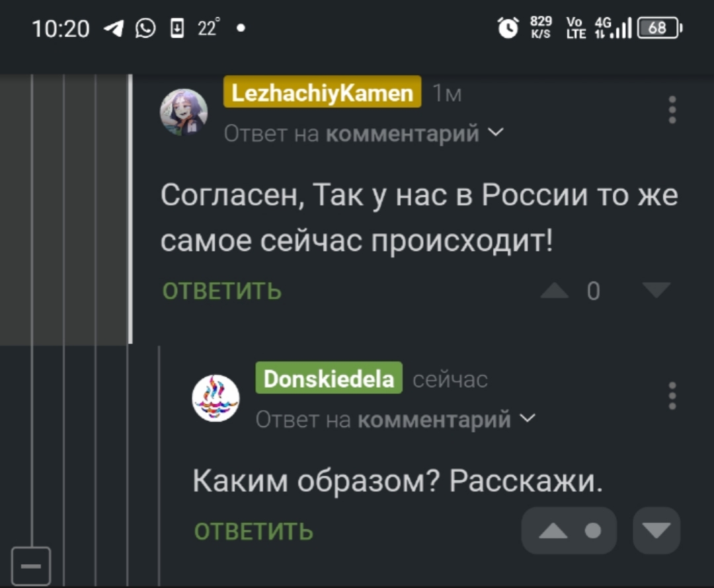Open three-dot menu on Donskiedela's comment
The image size is (714, 588).
(x=672, y=396)
